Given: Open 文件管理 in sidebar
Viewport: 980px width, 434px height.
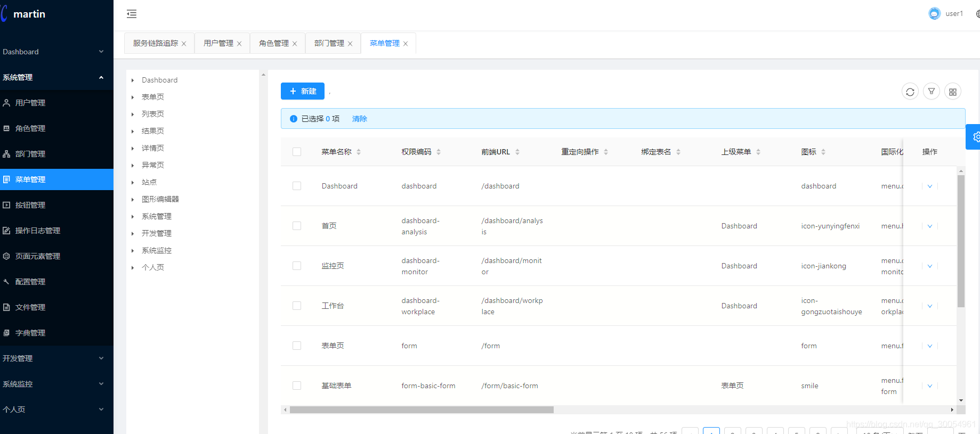Looking at the screenshot, I should tap(56, 307).
